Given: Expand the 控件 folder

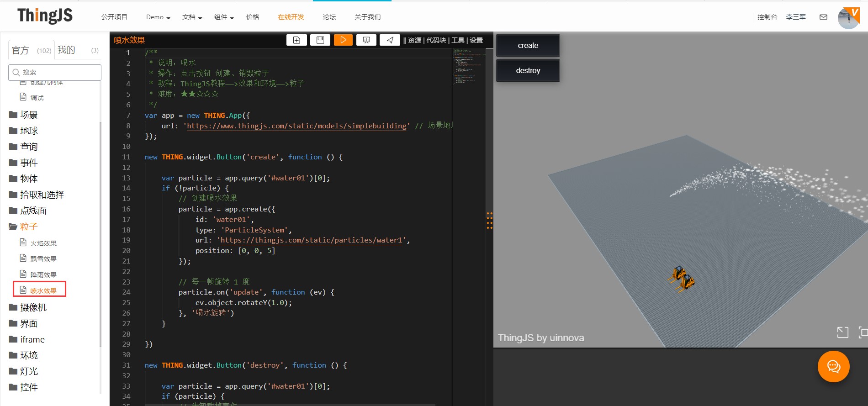Looking at the screenshot, I should (24, 387).
